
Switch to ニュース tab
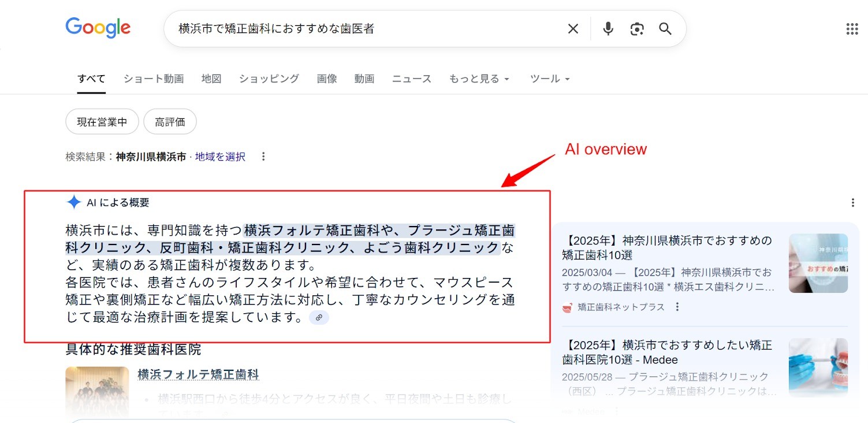[x=412, y=79]
